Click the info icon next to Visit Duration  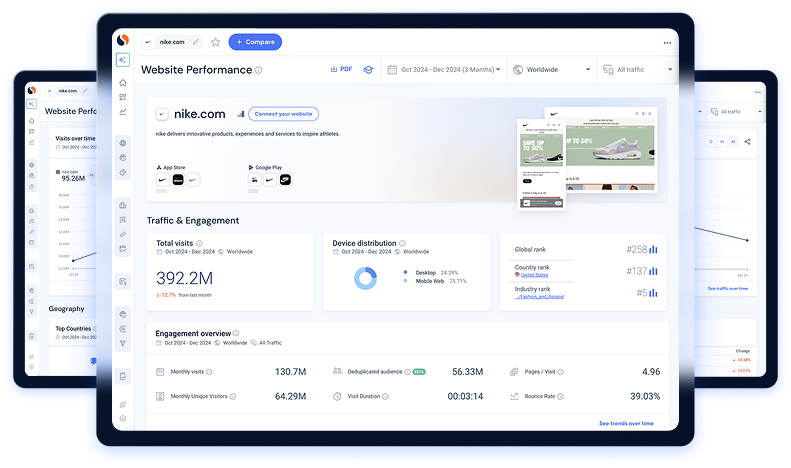point(385,396)
